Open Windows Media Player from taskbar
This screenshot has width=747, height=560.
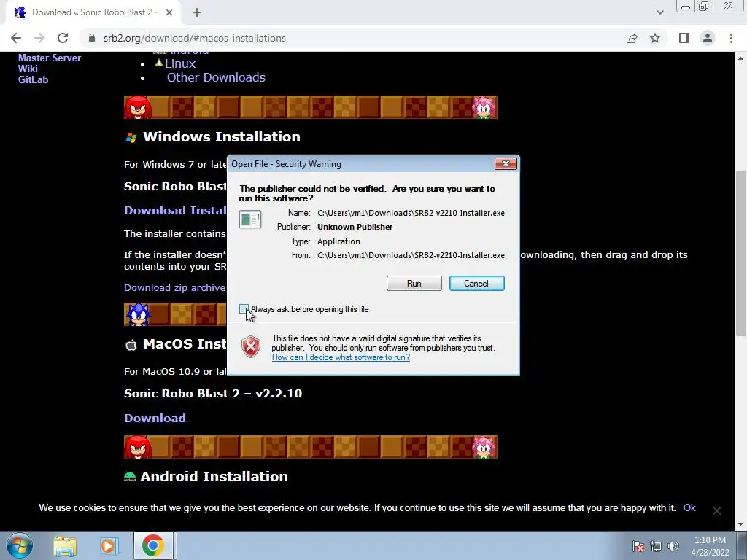coord(109,546)
